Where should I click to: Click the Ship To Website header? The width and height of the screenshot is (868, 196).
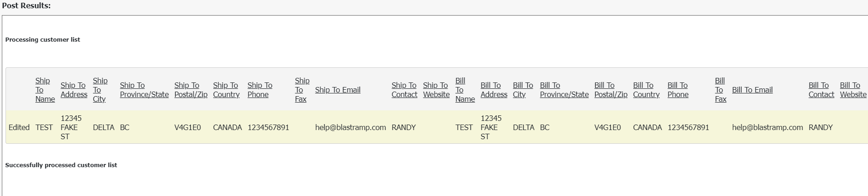436,90
